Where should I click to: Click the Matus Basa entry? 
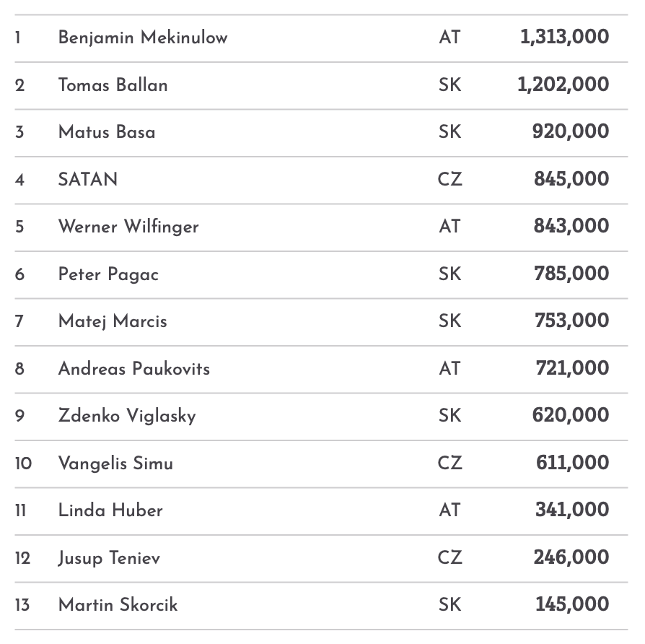click(107, 132)
